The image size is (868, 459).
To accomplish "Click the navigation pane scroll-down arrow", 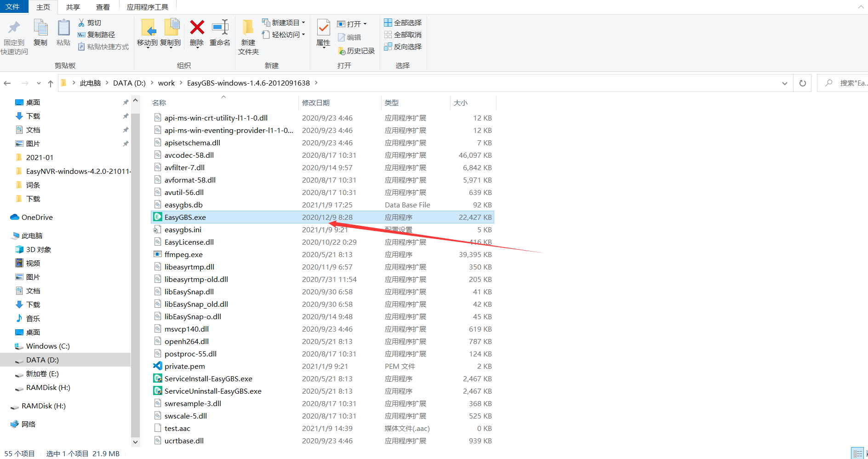I will point(135,442).
